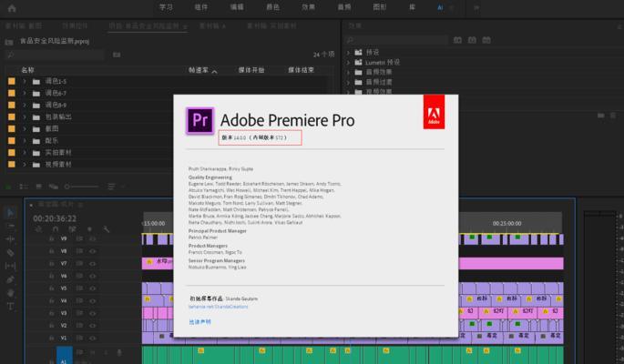The image size is (624, 364).
Task: Click Accelerated Effects filter icon in Effects panel
Action: (x=457, y=40)
